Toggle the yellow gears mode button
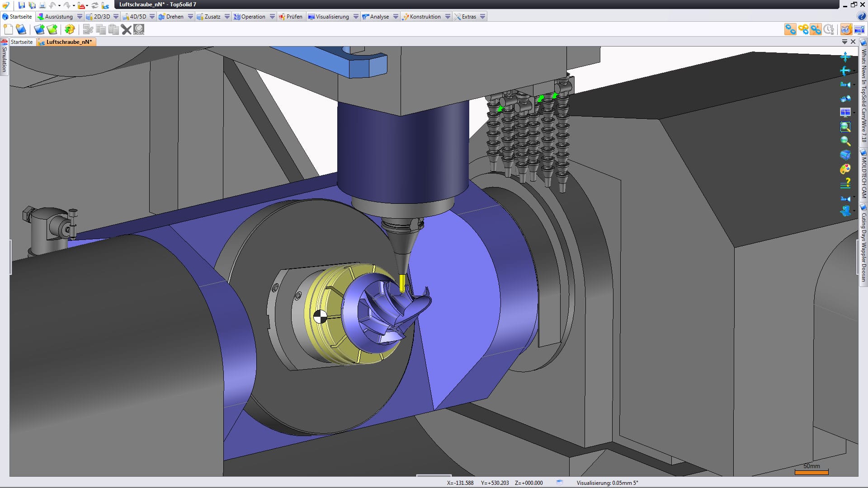This screenshot has width=868, height=488. pos(803,30)
